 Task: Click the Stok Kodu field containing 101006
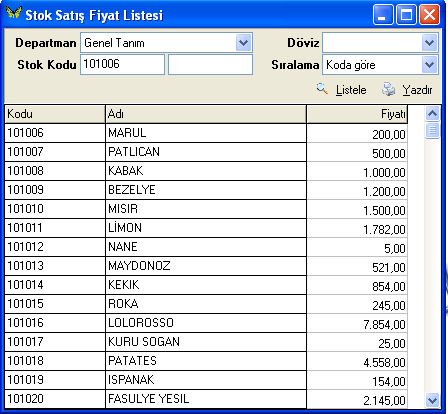coord(122,64)
